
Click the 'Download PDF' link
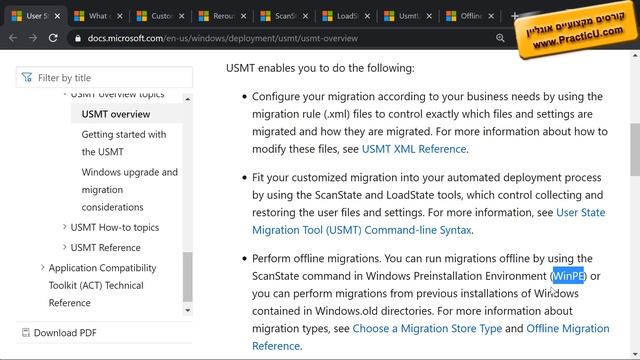(65, 333)
